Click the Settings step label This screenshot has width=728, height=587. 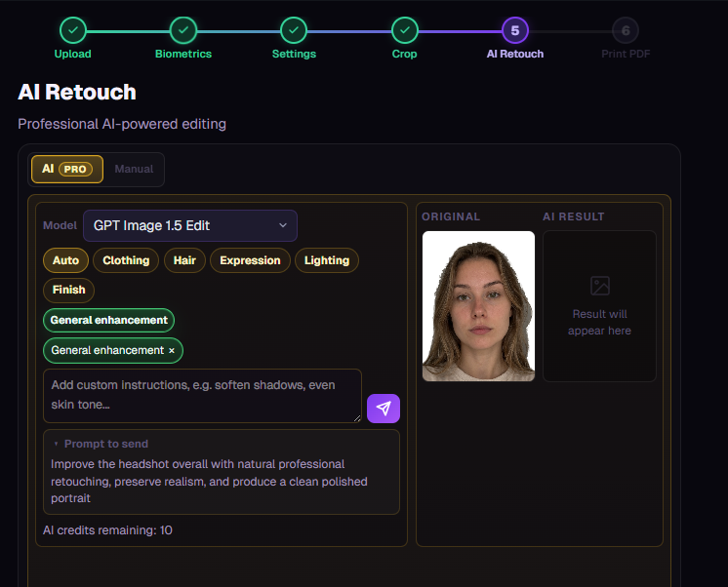click(294, 54)
